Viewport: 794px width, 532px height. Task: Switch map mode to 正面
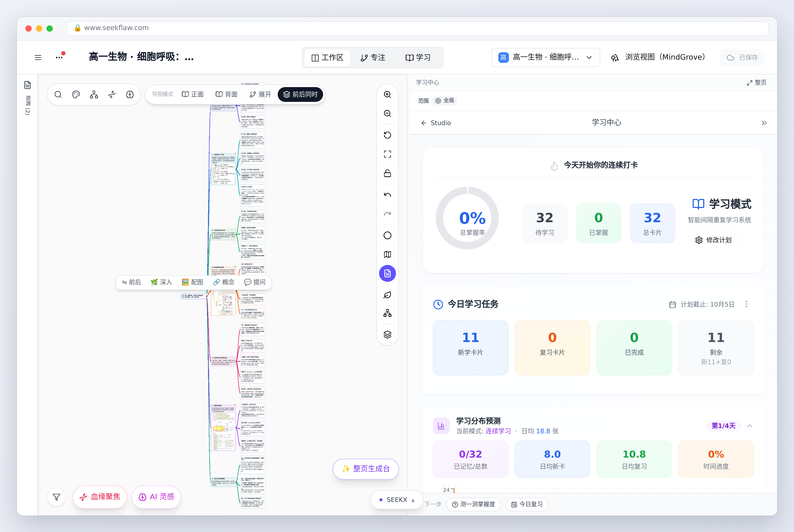click(193, 94)
